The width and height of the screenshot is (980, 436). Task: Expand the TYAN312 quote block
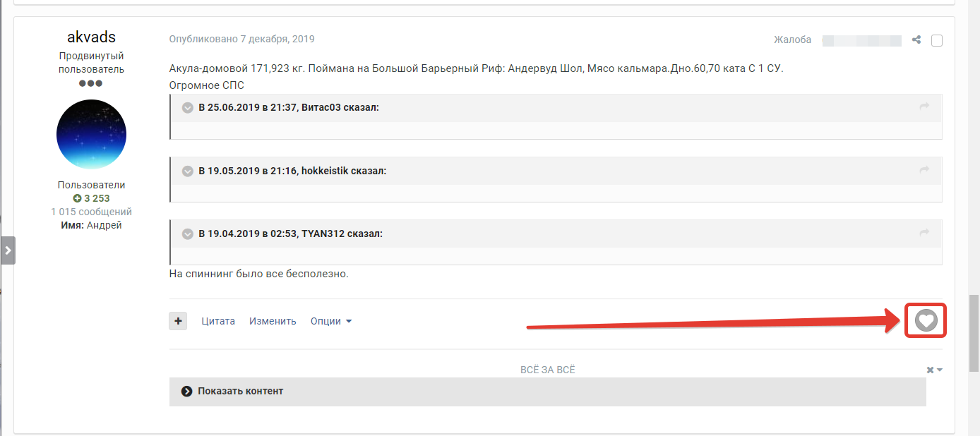(x=187, y=234)
